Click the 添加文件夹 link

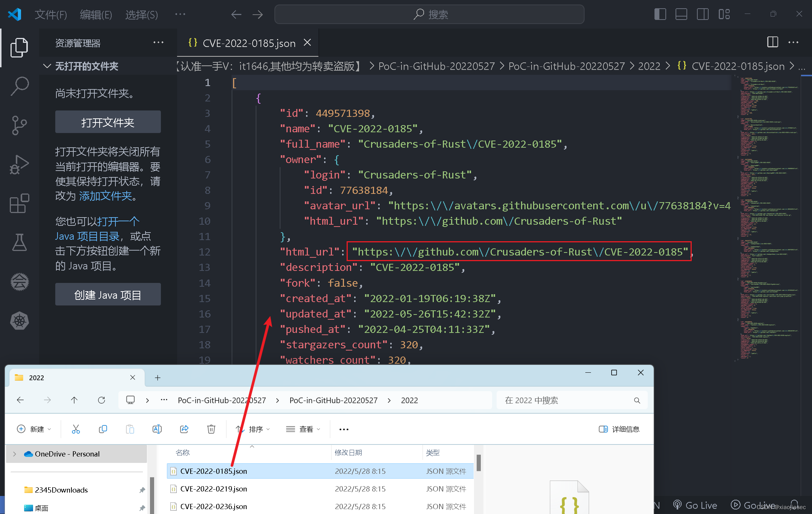[x=106, y=196]
